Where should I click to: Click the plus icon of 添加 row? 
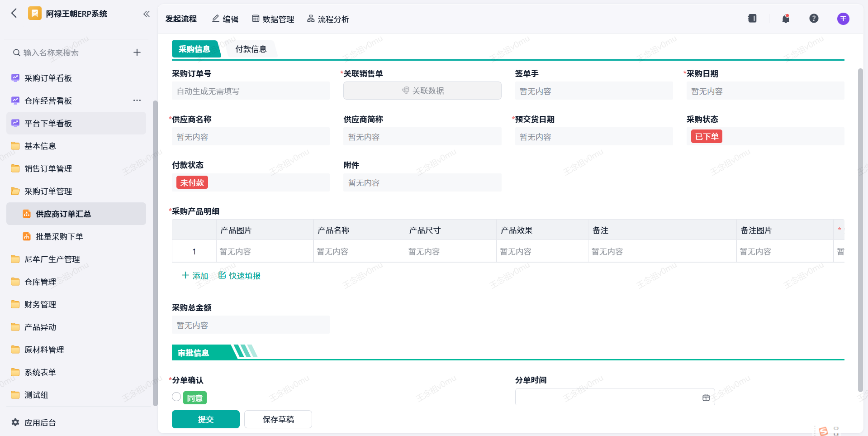(x=185, y=275)
